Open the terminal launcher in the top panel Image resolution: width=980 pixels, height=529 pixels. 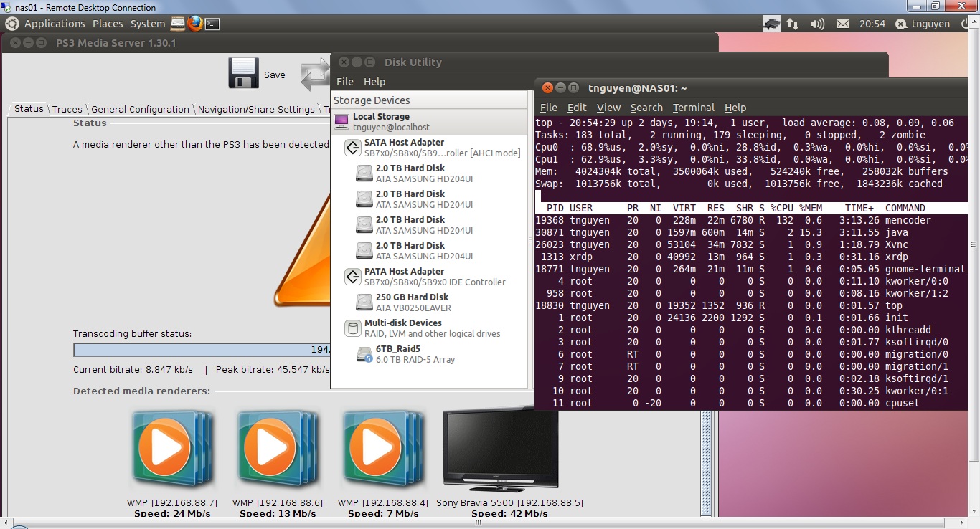[212, 24]
